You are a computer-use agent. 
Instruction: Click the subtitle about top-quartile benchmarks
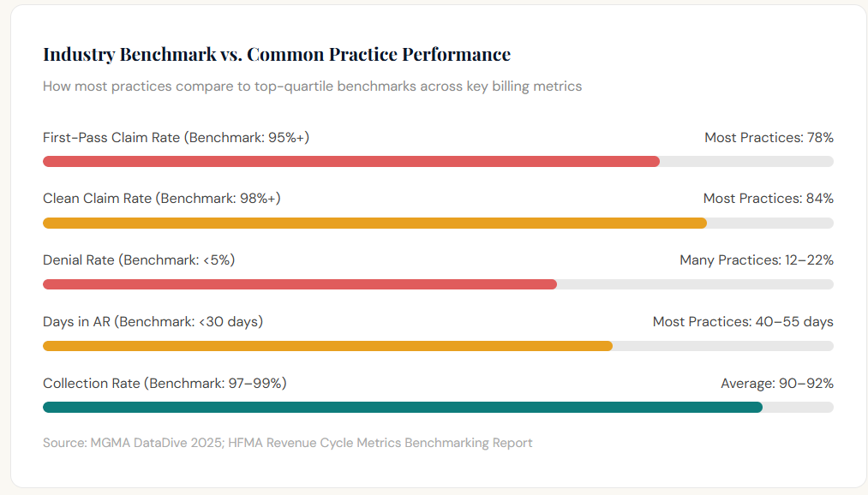point(312,86)
